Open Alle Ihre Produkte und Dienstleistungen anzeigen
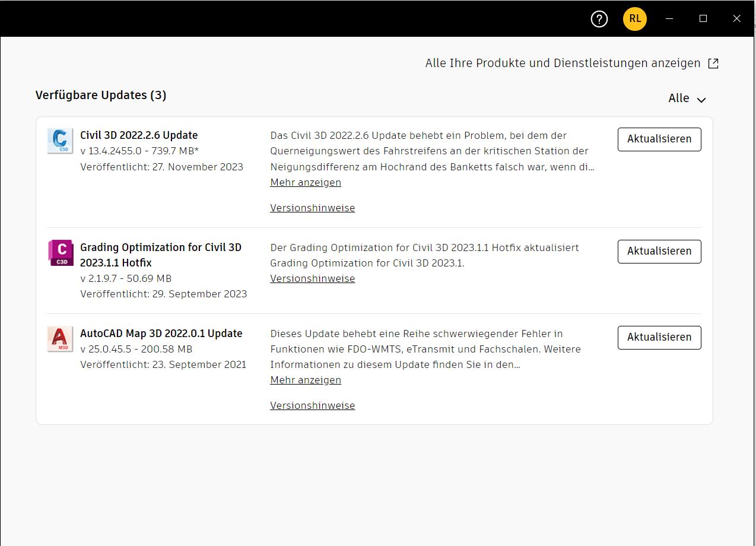The image size is (756, 546). tap(563, 63)
